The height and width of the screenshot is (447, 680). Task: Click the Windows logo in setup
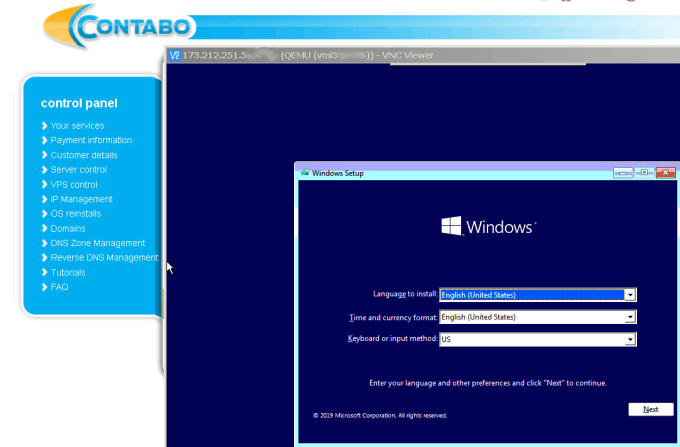coord(488,226)
